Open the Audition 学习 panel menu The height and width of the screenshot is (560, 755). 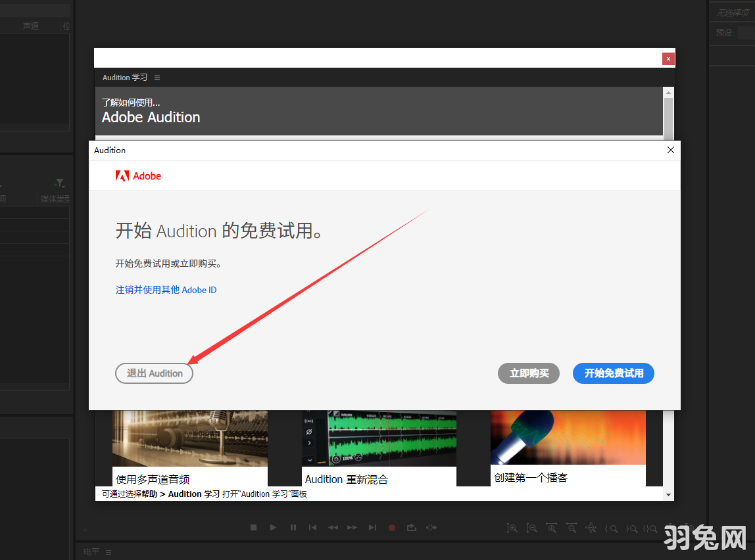(x=157, y=77)
